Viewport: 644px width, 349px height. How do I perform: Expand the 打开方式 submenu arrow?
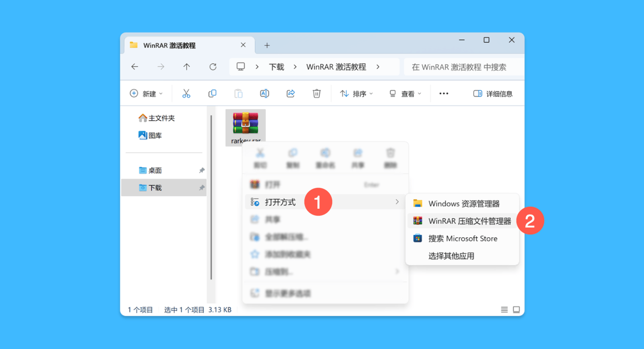[x=397, y=202]
